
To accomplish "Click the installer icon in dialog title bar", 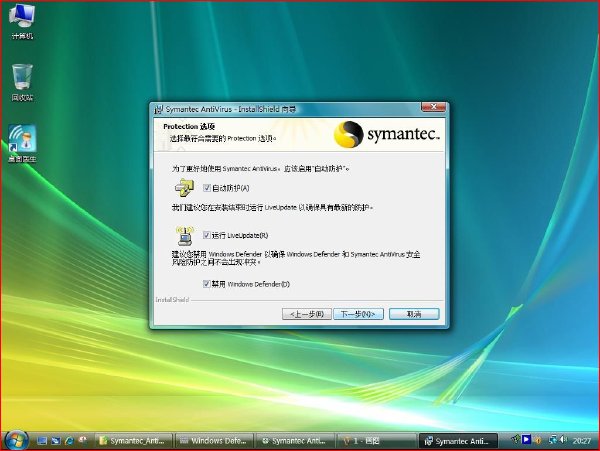I will (x=158, y=109).
